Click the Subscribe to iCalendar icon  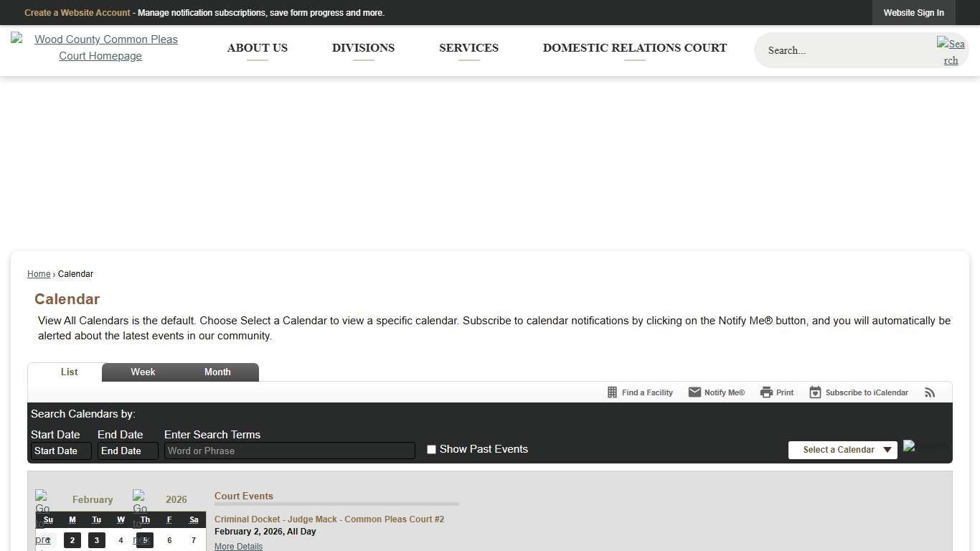815,392
